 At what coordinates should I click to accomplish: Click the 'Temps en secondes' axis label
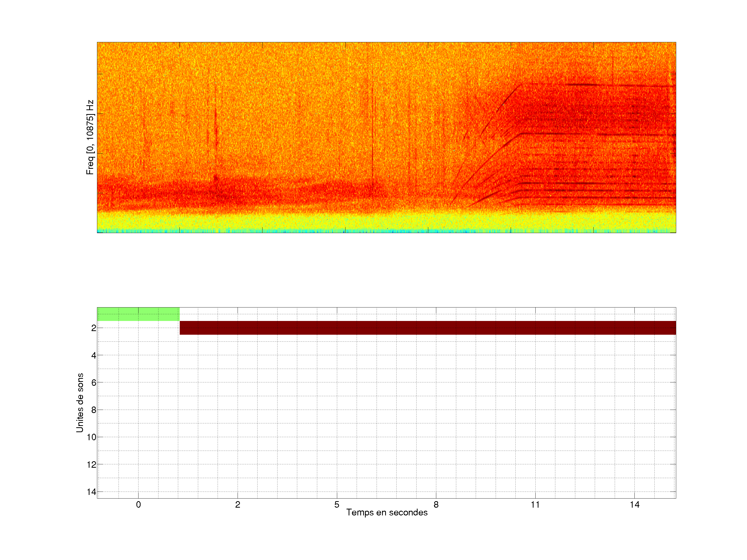[x=387, y=512]
